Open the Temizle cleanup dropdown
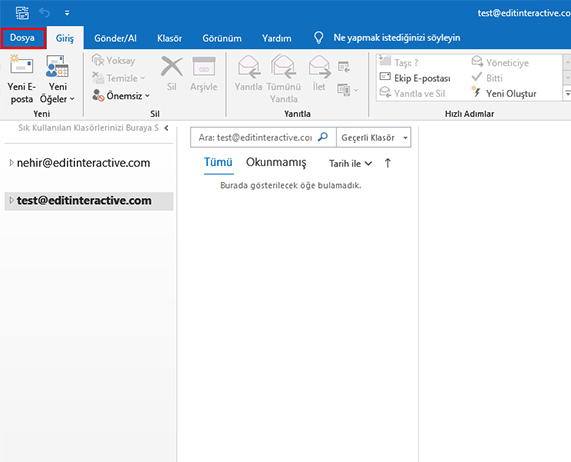This screenshot has height=462, width=571. click(119, 78)
